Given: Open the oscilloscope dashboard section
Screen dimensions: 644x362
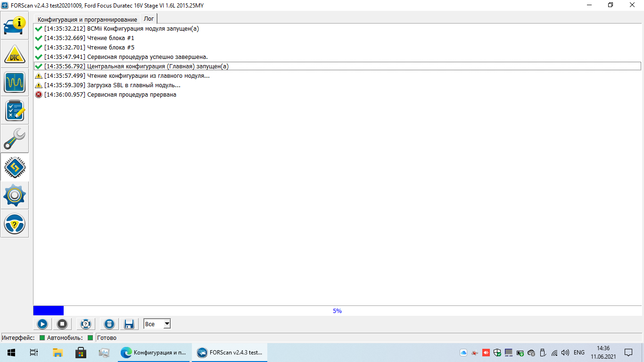Looking at the screenshot, I should pos(15,82).
